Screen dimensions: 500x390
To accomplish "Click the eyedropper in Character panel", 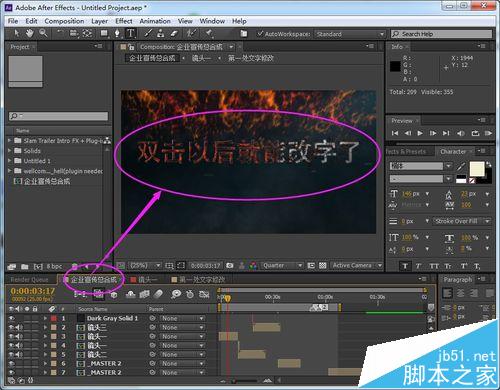I will [x=461, y=166].
